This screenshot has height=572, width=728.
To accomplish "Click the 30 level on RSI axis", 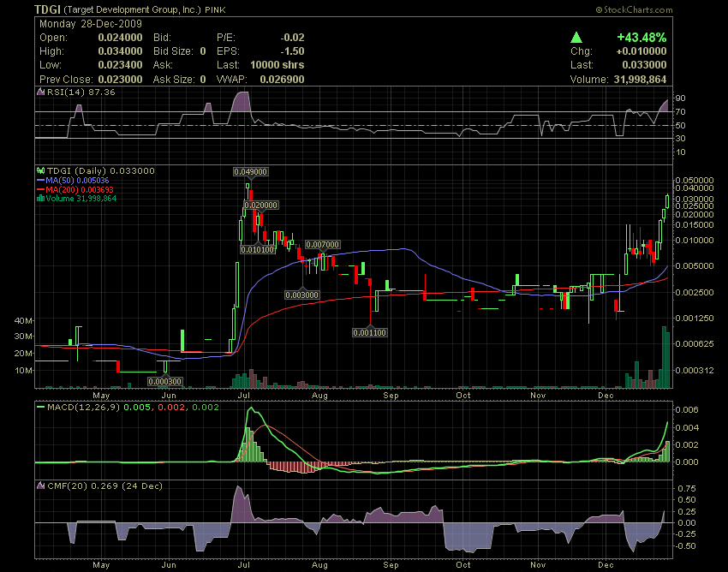I will 680,139.
